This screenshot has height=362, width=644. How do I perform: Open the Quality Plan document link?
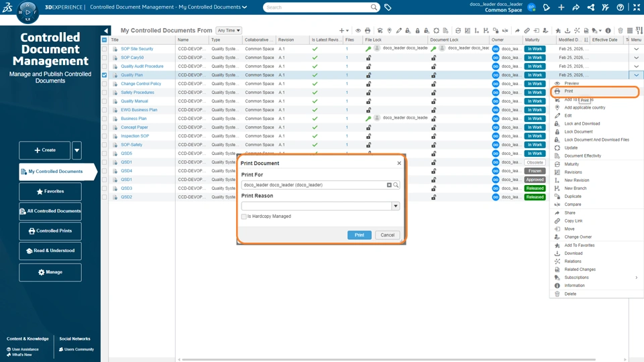click(132, 75)
